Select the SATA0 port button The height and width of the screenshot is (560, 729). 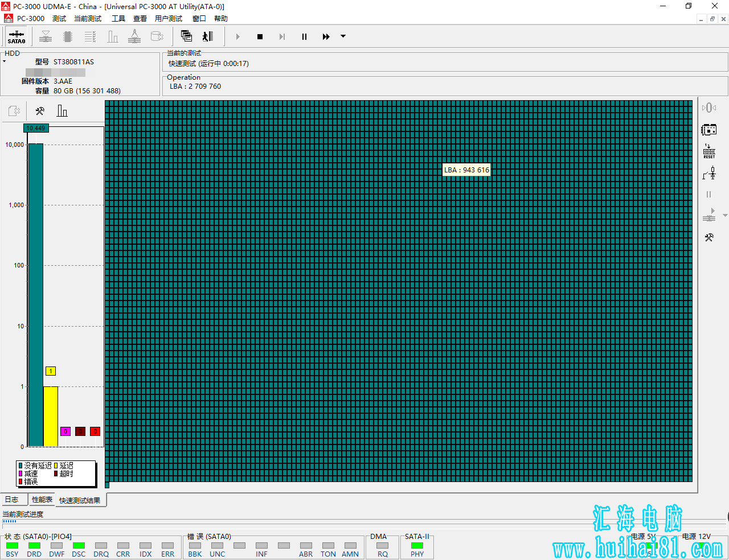(17, 37)
